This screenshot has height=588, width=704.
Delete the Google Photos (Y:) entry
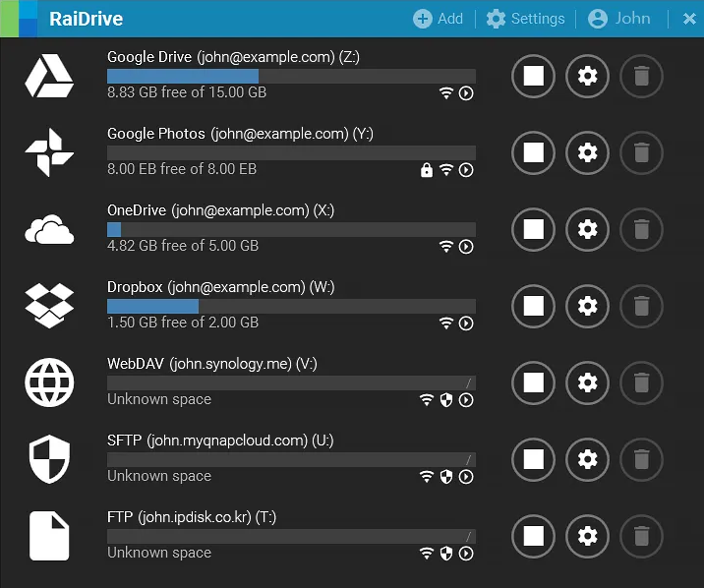pos(642,152)
